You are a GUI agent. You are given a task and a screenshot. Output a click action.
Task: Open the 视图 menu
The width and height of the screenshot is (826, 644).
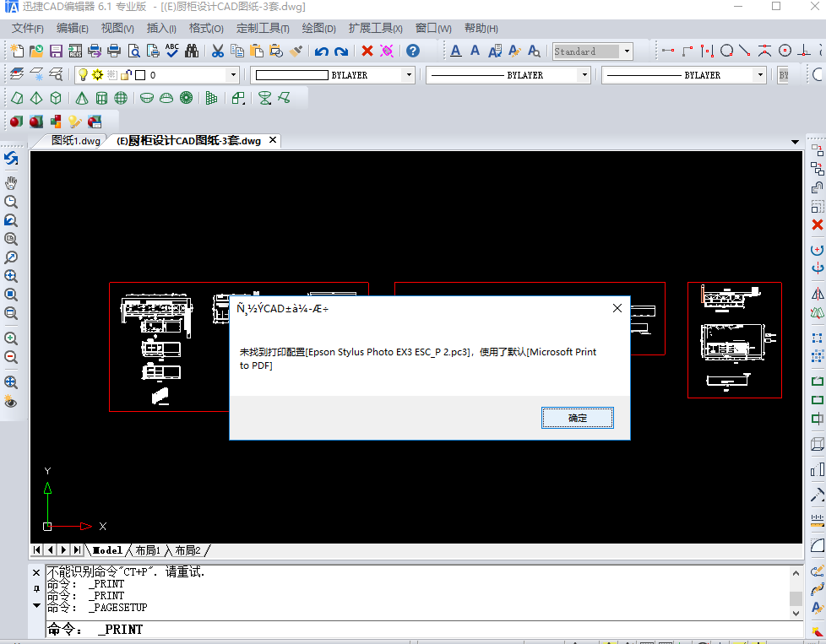click(116, 28)
